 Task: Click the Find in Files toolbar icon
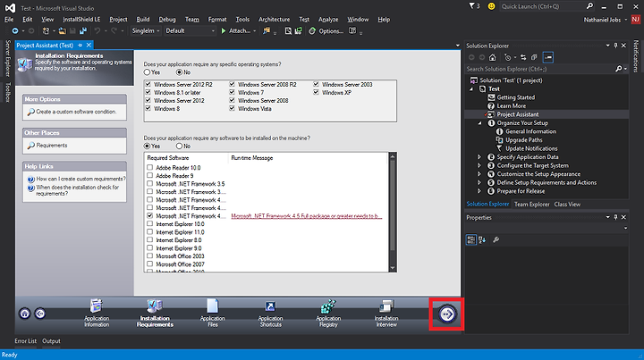tap(267, 30)
